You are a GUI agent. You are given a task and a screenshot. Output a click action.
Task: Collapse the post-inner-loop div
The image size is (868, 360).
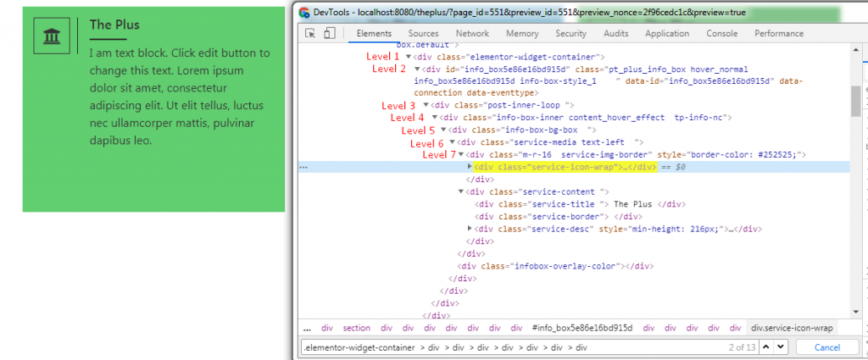click(426, 105)
